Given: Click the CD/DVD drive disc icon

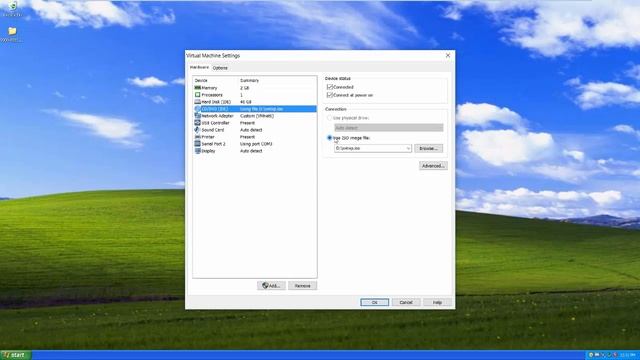Looking at the screenshot, I should click(198, 109).
